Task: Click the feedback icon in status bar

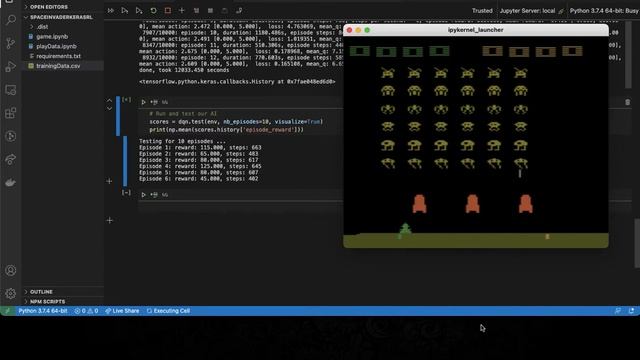Action: [x=618, y=311]
